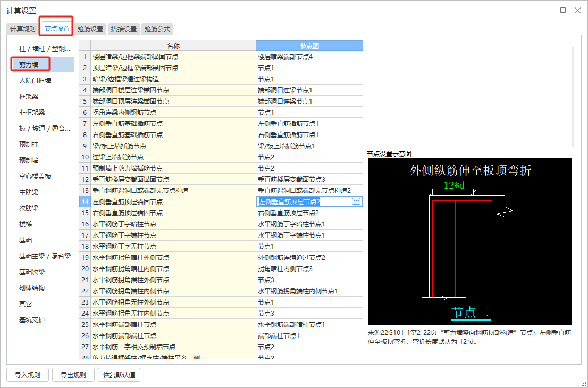This screenshot has height=388, width=588.
Task: Select row 3 暗梁/边框梁遇连梁构造
Action: tap(173, 79)
